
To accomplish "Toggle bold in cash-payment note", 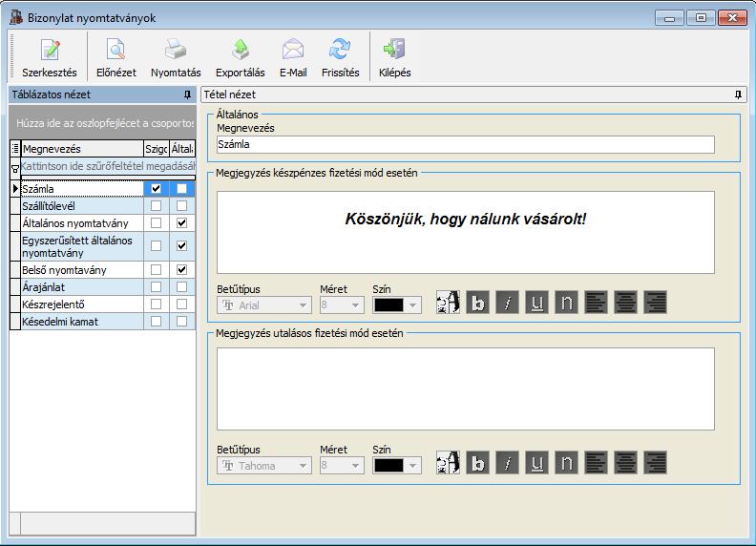I will tap(478, 303).
